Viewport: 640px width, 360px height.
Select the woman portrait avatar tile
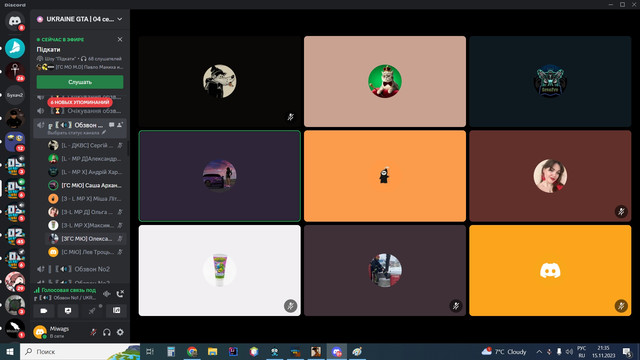pos(550,176)
